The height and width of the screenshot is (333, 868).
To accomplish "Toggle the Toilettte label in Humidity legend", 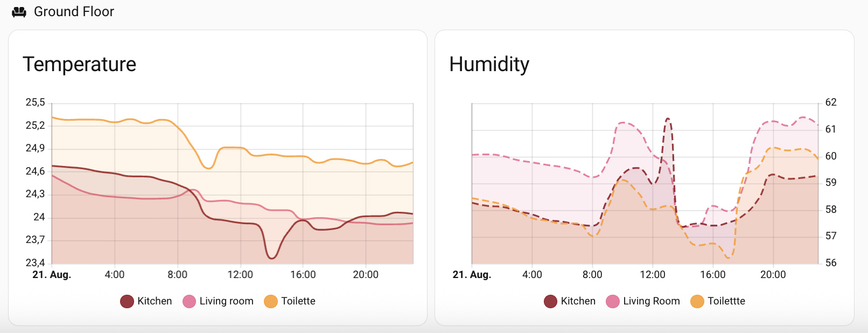I will pyautogui.click(x=726, y=301).
